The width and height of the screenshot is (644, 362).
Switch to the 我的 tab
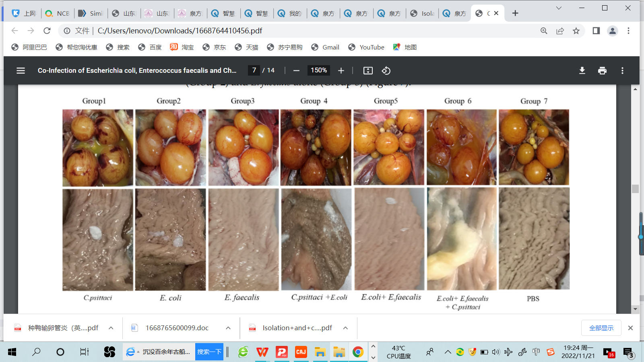point(290,13)
